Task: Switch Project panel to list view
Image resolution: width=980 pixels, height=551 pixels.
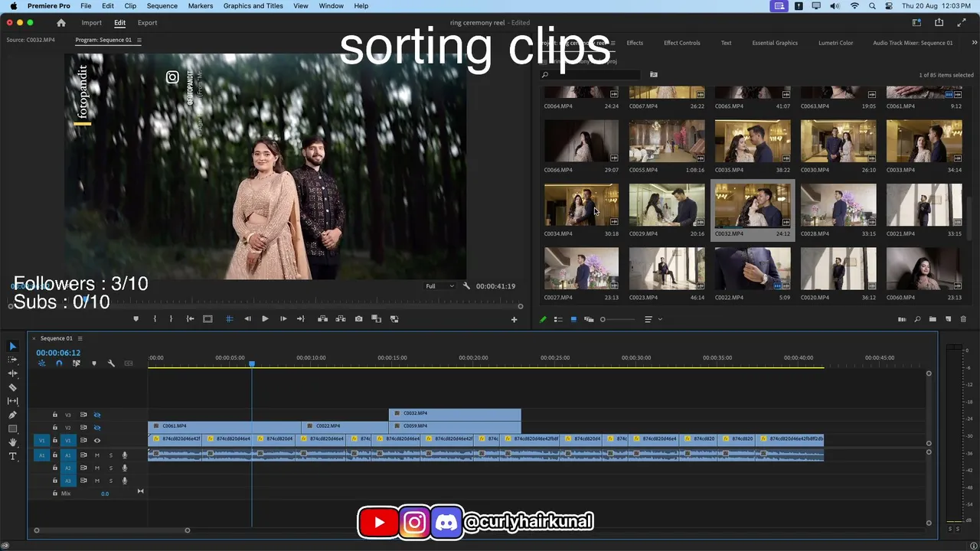Action: point(558,319)
